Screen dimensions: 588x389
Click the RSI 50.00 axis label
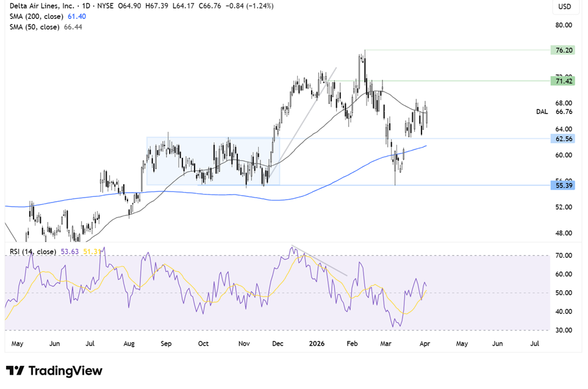pyautogui.click(x=564, y=293)
